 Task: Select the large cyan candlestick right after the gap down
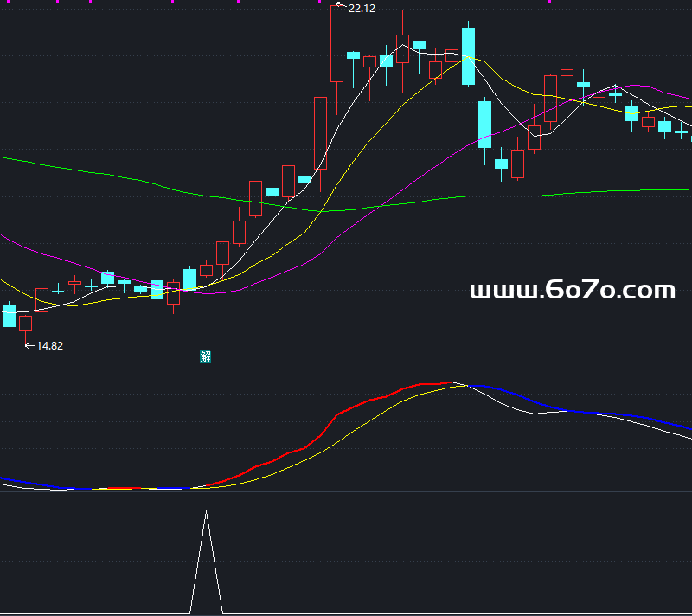(484, 124)
